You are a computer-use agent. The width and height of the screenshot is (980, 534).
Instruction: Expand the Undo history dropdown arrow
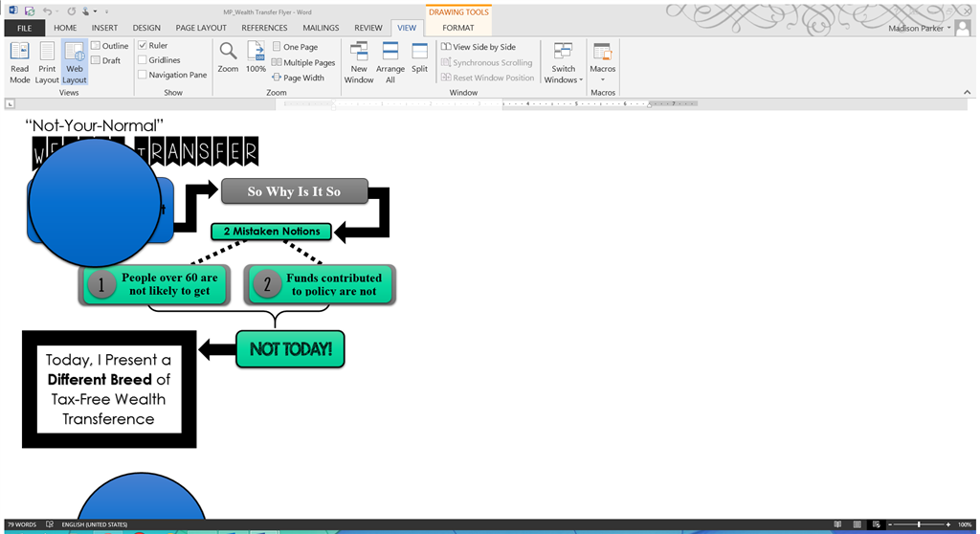coord(56,11)
